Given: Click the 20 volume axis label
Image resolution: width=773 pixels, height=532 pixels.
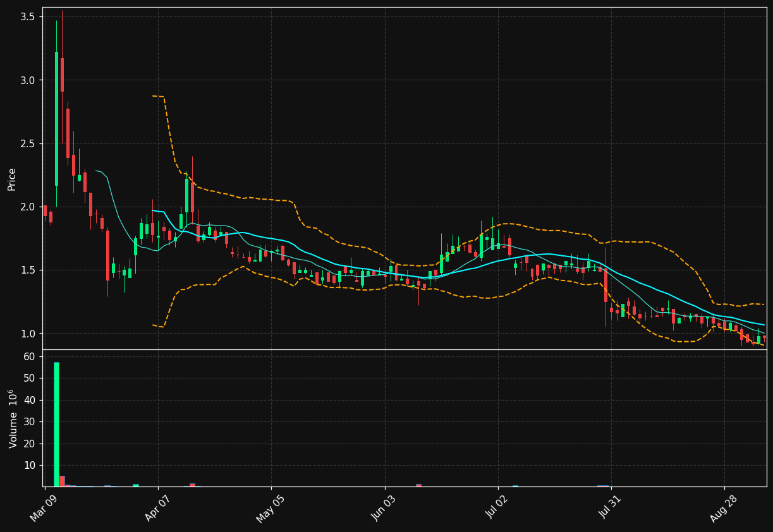Looking at the screenshot, I should click(29, 444).
